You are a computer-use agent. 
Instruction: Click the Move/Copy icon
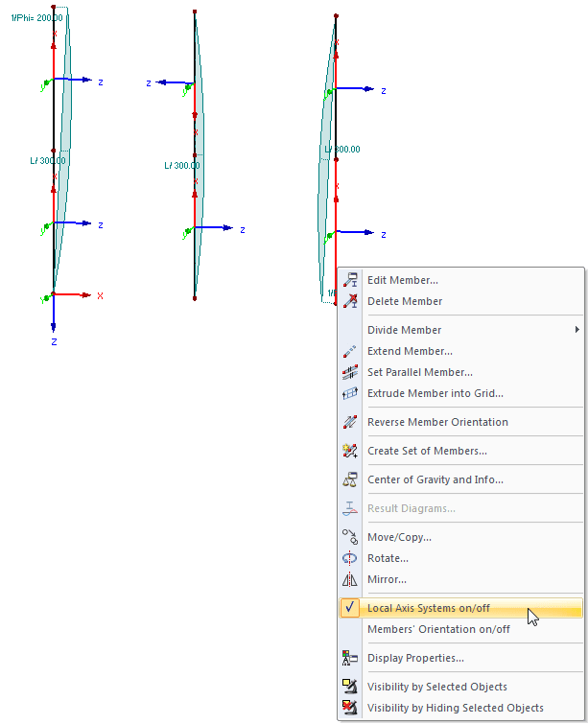point(350,537)
